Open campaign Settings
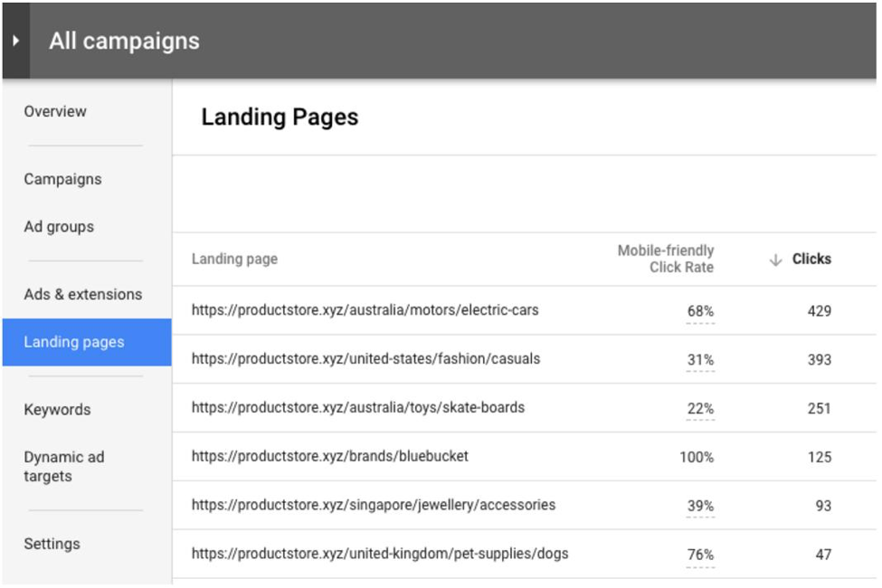The width and height of the screenshot is (882, 588). pos(52,544)
